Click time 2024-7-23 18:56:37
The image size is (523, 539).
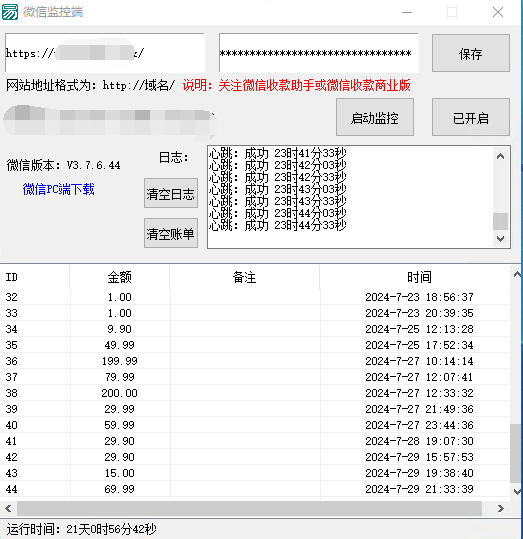coord(419,297)
